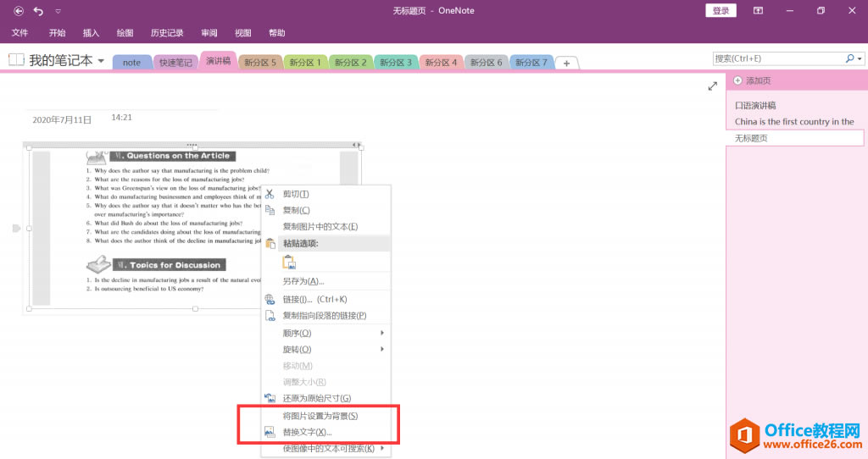Click the notebook icon beside 我的笔记本
The height and width of the screenshot is (459, 868).
pyautogui.click(x=16, y=60)
